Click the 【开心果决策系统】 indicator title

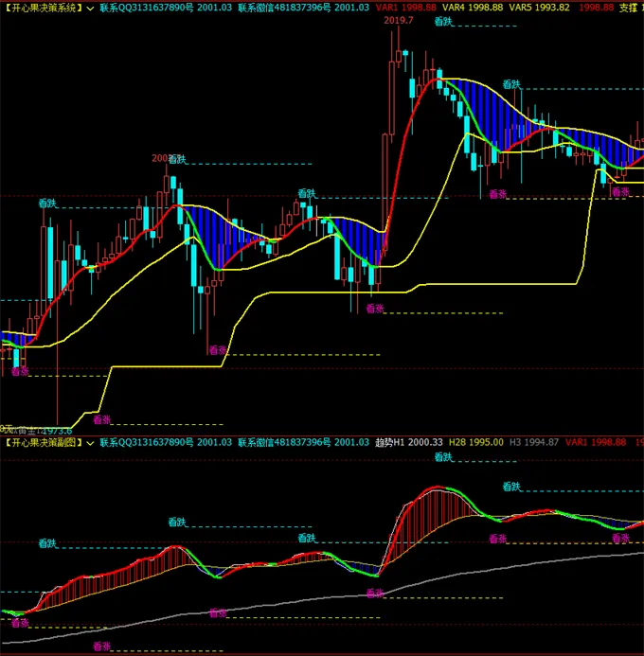(x=44, y=8)
